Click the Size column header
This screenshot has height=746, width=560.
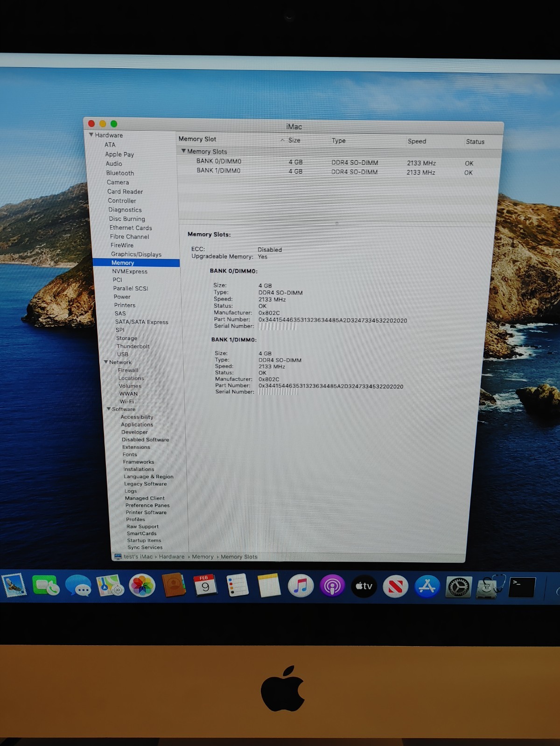pyautogui.click(x=294, y=140)
